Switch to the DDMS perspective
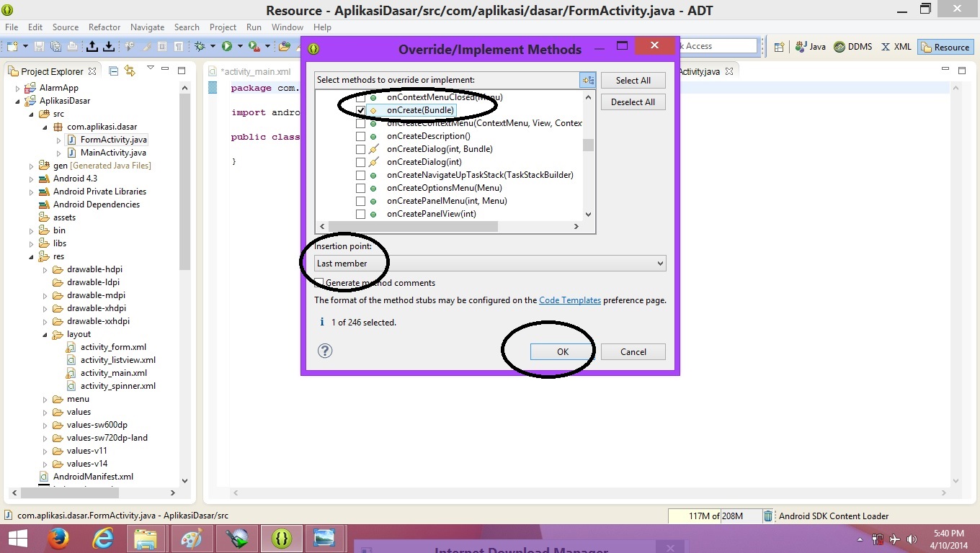This screenshot has width=980, height=553. click(x=853, y=47)
